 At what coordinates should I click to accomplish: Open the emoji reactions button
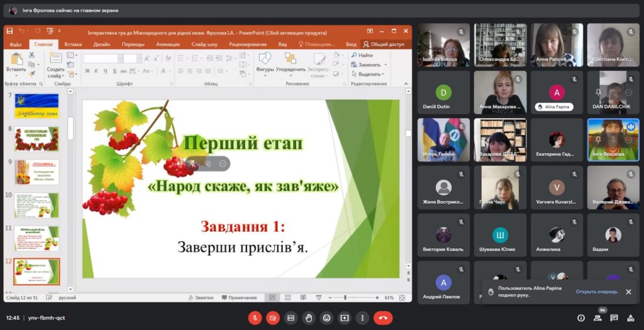coord(326,318)
